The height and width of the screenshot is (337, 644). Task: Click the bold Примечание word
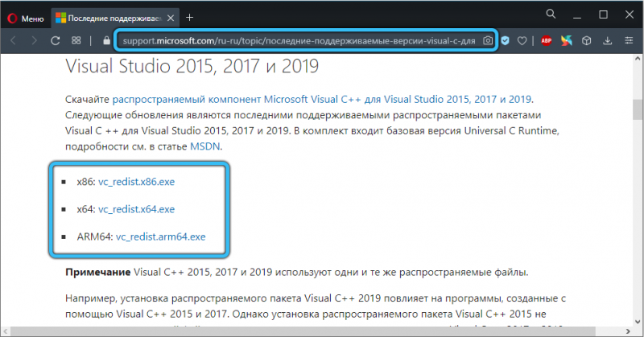pos(97,272)
